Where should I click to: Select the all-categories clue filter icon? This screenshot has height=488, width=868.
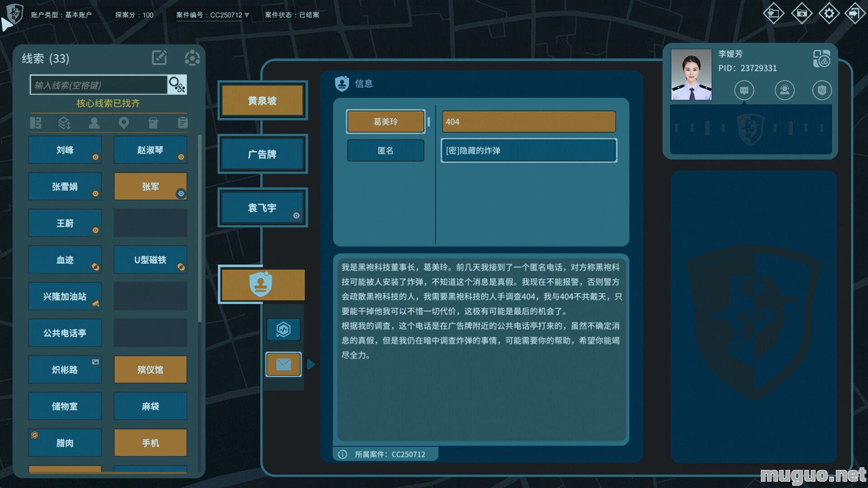pos(36,122)
